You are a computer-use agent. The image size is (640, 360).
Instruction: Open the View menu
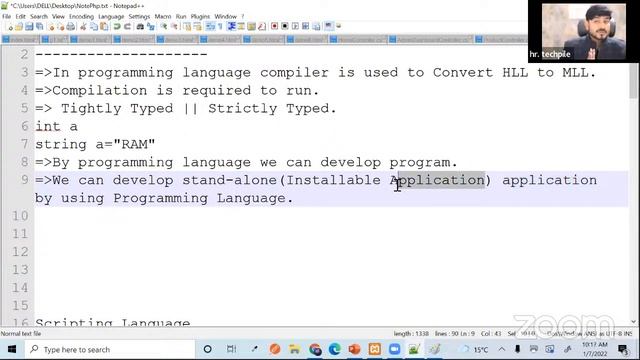[x=58, y=16]
